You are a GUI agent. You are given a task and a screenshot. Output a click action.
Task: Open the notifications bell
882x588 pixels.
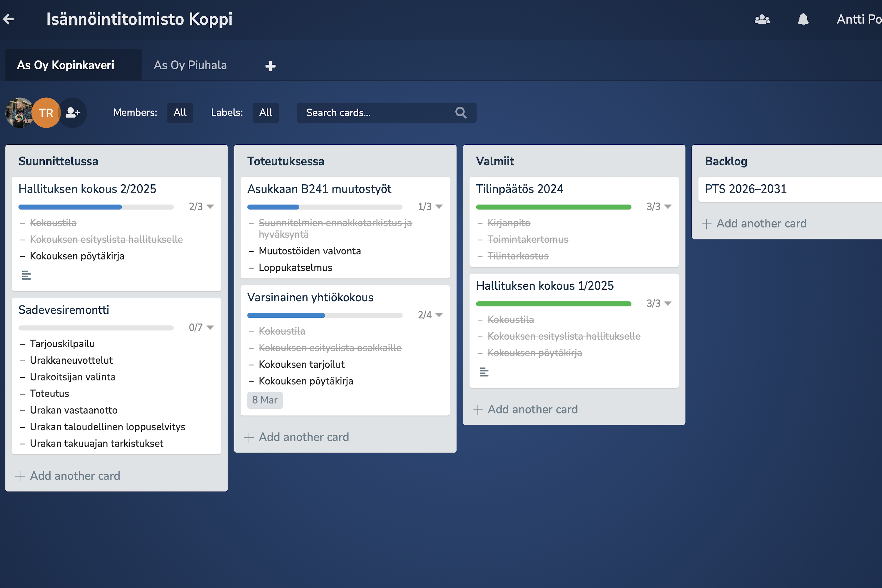(x=803, y=19)
